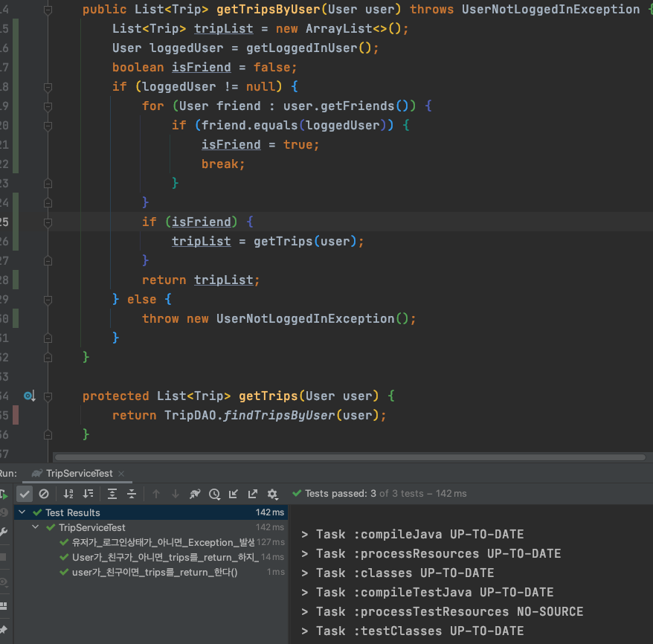Go to next failed test arrow
653x644 pixels.
176,494
